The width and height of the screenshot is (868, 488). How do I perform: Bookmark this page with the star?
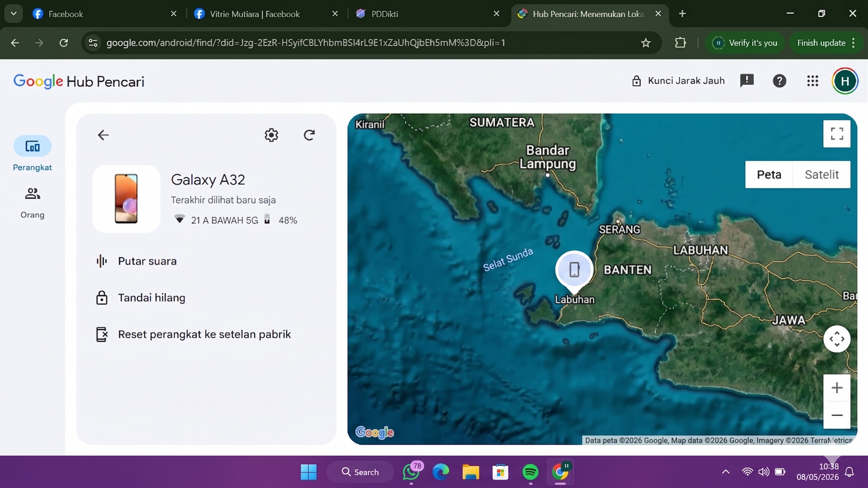(x=646, y=43)
